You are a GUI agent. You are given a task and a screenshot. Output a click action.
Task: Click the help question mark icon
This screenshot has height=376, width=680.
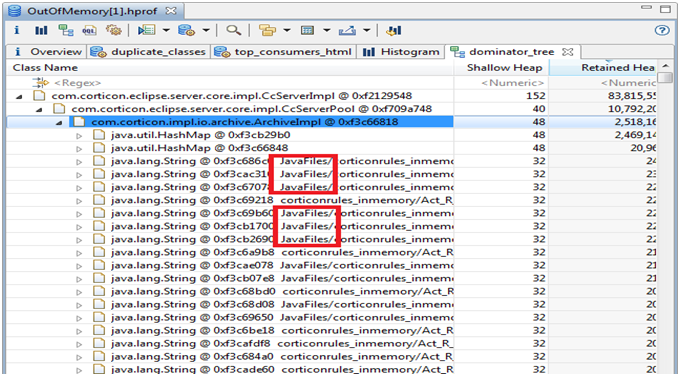point(662,30)
